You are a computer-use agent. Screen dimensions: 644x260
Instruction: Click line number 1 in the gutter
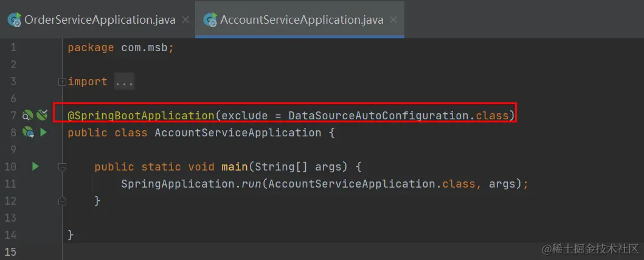[x=13, y=47]
